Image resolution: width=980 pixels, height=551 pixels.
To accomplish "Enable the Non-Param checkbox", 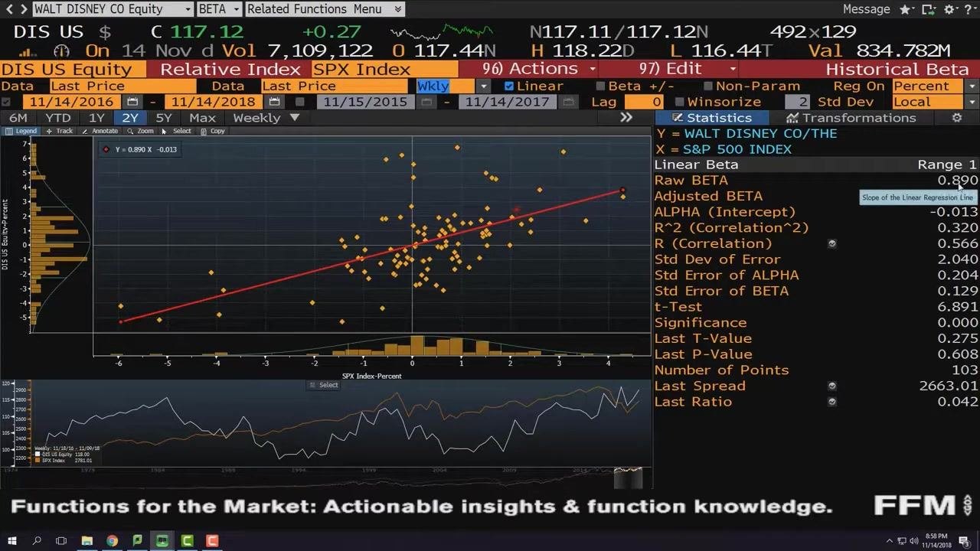I will 708,86.
